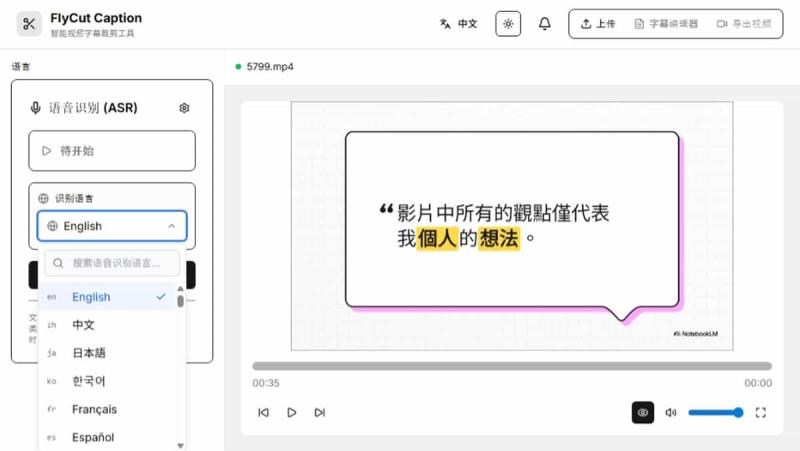Image resolution: width=800 pixels, height=451 pixels.
Task: Pick Français as the recognition language
Action: tap(94, 409)
